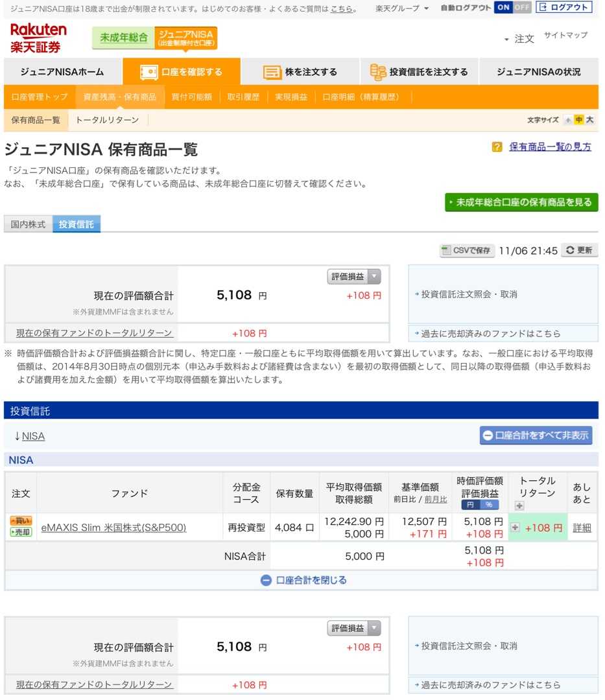Expand the トータルリターン column plus icon
605x700 pixels.
519,506
